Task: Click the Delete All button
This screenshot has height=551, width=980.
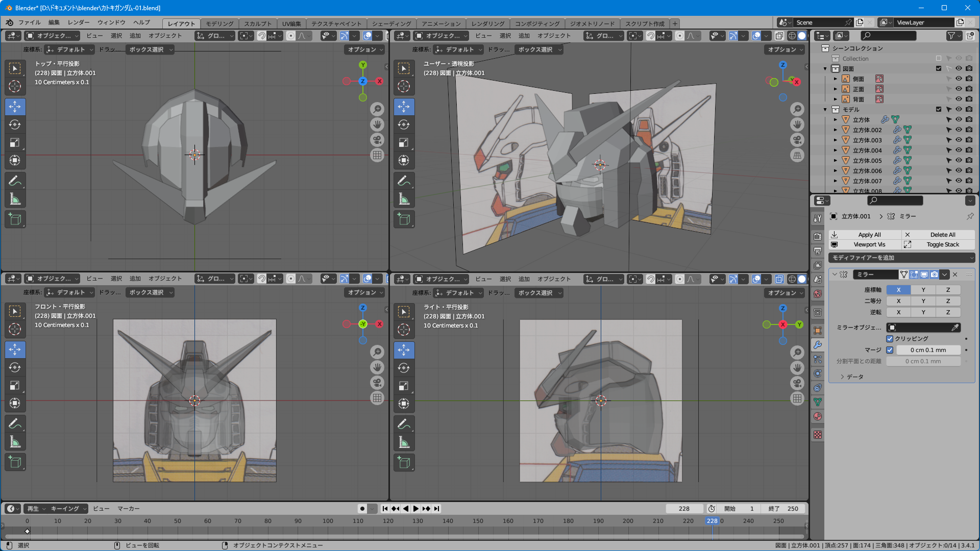Action: tap(942, 235)
